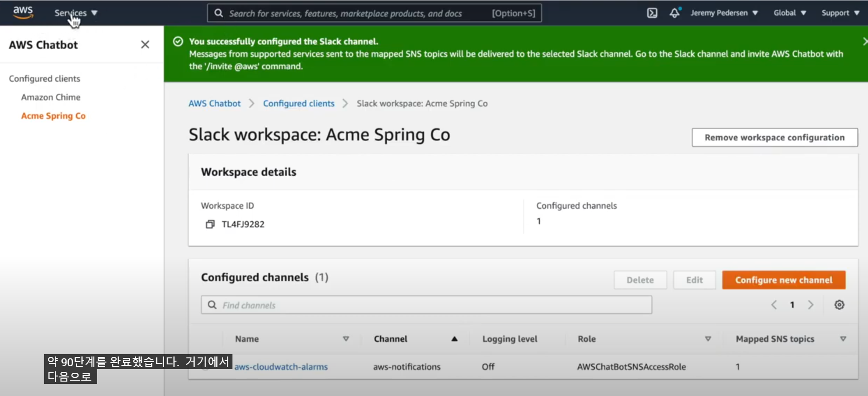Click the Edit channel button

coord(695,280)
